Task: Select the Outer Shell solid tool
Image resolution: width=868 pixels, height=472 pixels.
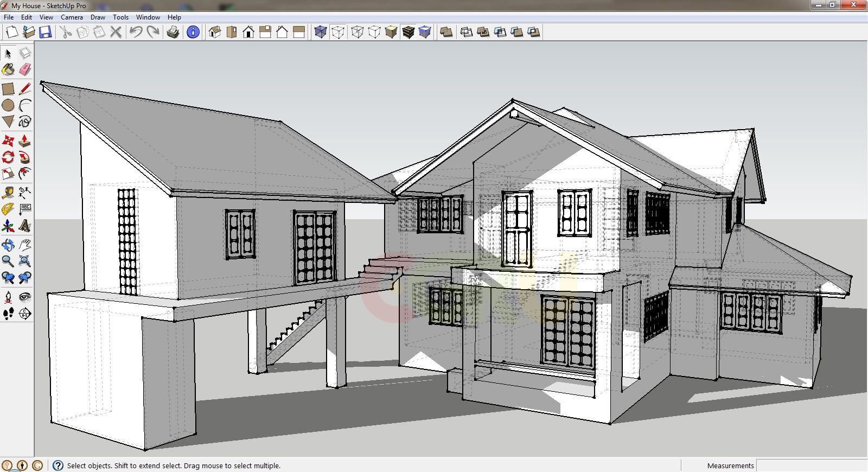Action: (x=446, y=32)
